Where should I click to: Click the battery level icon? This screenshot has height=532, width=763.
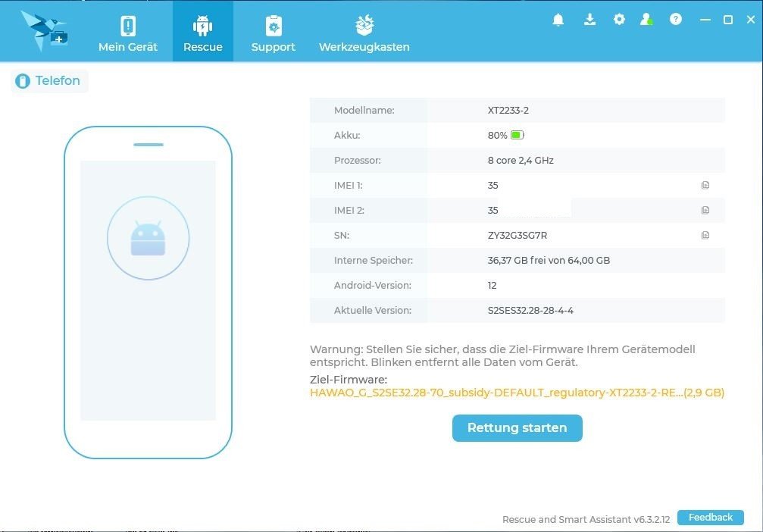click(517, 136)
